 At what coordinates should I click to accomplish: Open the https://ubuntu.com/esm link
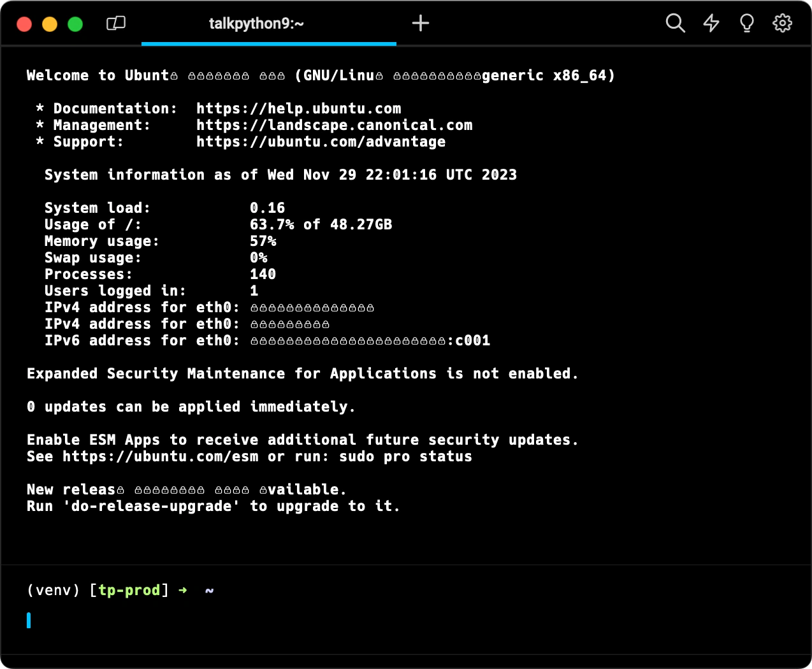click(x=160, y=456)
